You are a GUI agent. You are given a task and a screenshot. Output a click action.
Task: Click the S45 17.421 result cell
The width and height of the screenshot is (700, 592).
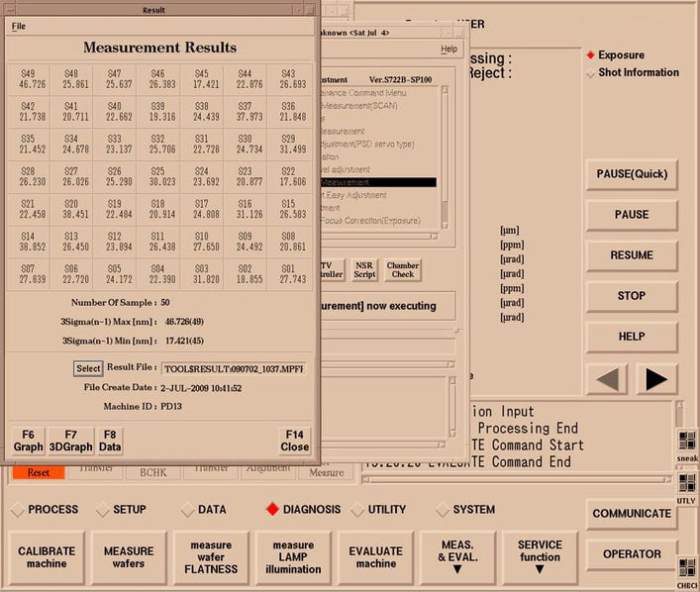(x=202, y=78)
